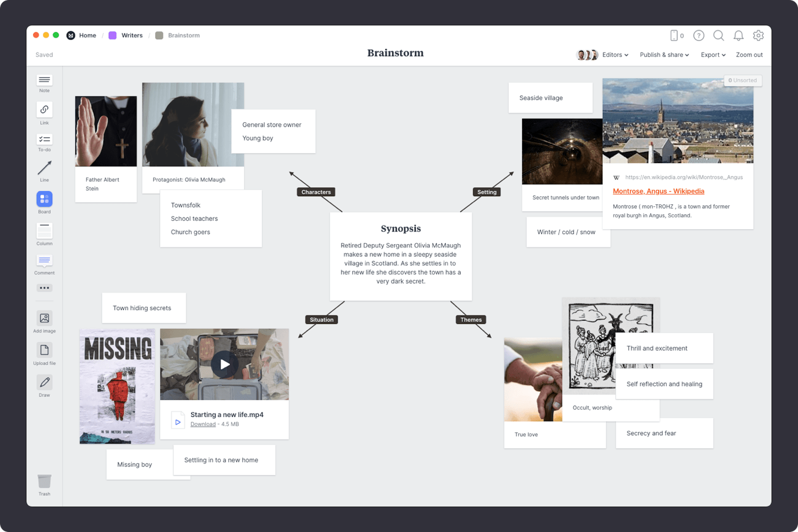The height and width of the screenshot is (532, 798).
Task: Open notifications bell
Action: pyautogui.click(x=738, y=35)
